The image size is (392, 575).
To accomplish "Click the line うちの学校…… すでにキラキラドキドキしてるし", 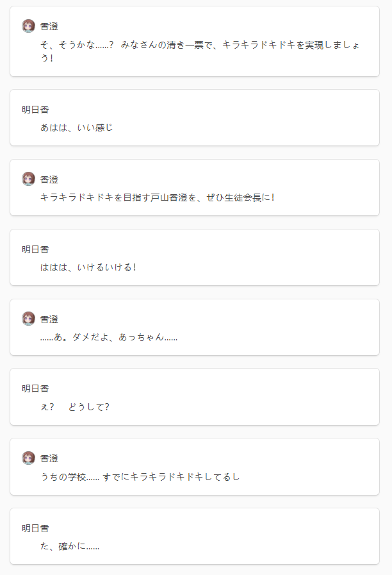I will (140, 477).
